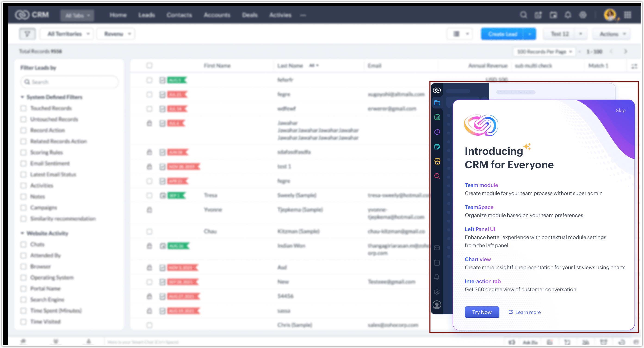Go to the Deals tab
The image size is (644, 348).
click(x=250, y=15)
